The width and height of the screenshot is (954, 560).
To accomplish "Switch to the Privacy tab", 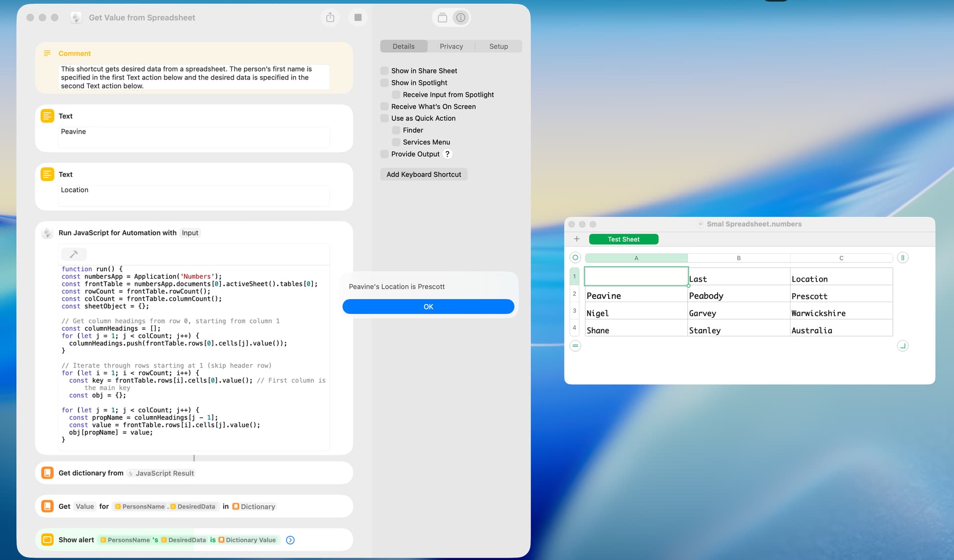I will 451,46.
